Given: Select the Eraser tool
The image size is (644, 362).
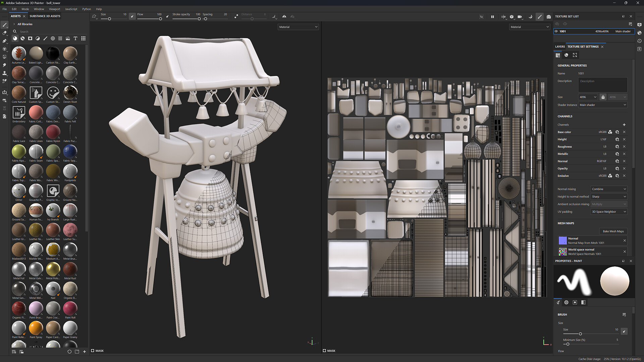Looking at the screenshot, I should point(4,33).
